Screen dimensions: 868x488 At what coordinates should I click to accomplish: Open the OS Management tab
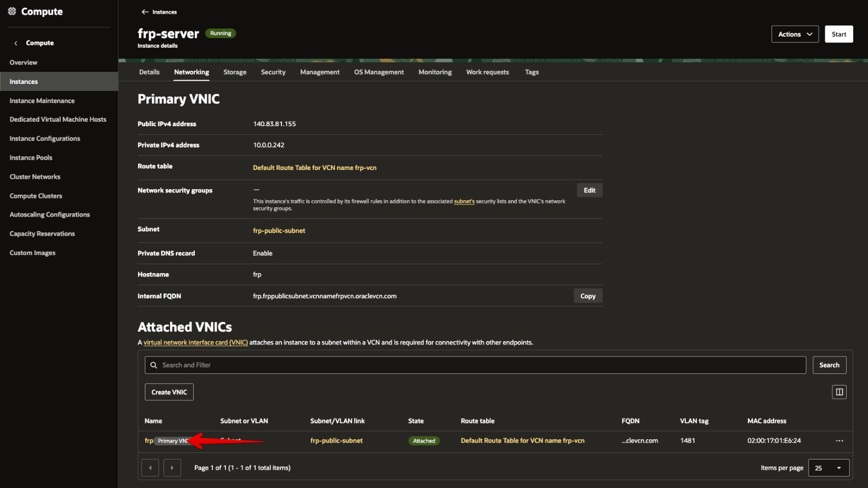click(379, 72)
